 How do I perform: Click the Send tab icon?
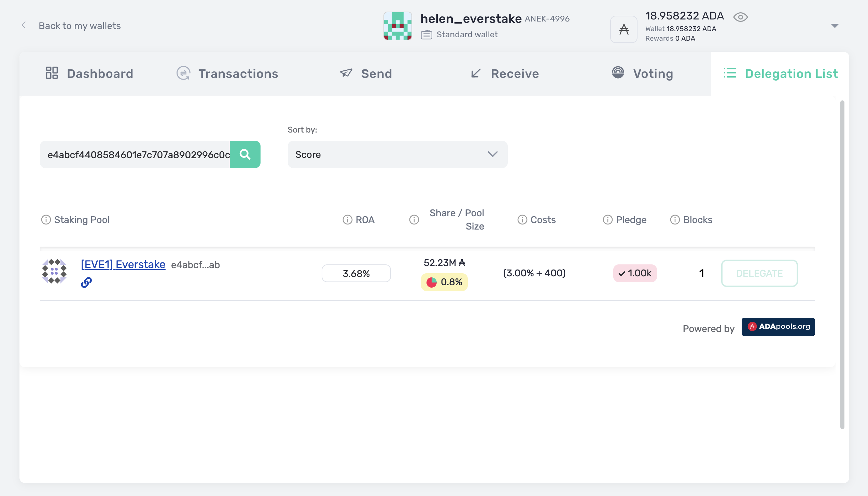point(345,73)
